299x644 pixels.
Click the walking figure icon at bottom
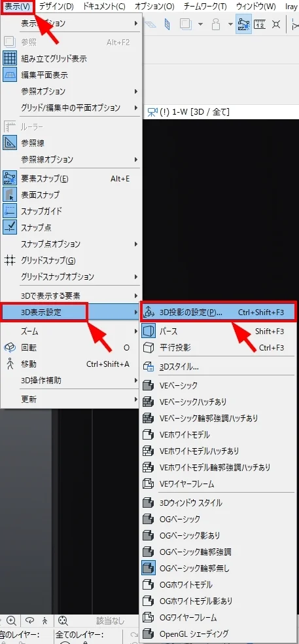point(44,620)
